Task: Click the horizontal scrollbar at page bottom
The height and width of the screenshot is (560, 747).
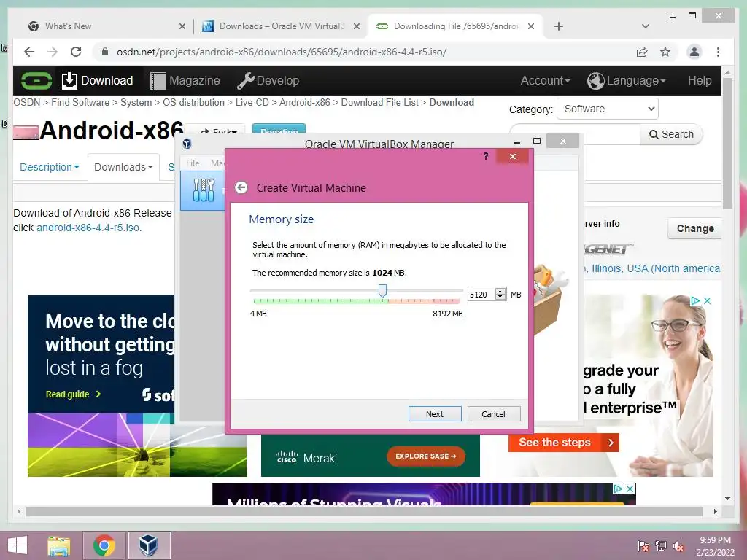Action: [x=364, y=511]
